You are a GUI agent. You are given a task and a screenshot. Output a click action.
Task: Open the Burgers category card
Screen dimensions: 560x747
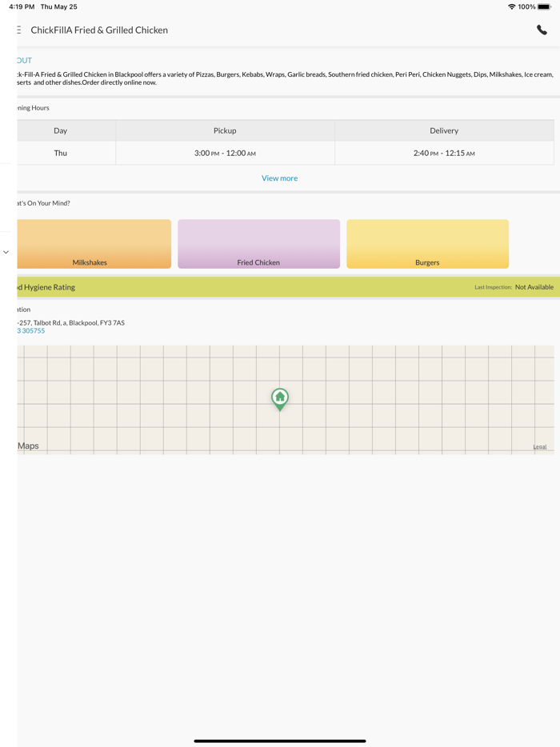(x=427, y=244)
